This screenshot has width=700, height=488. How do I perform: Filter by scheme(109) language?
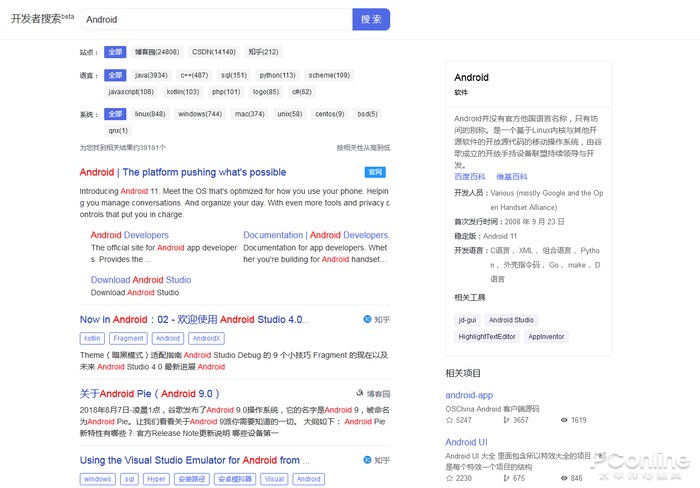329,75
